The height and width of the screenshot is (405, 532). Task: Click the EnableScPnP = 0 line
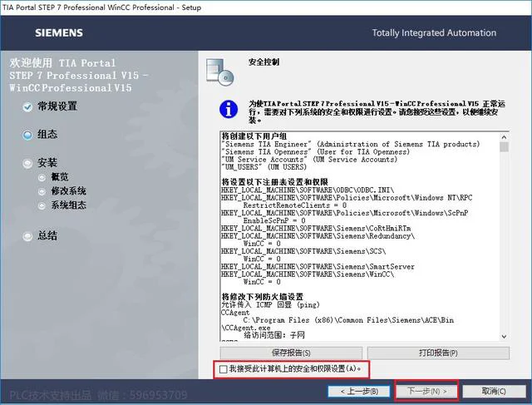pyautogui.click(x=274, y=220)
